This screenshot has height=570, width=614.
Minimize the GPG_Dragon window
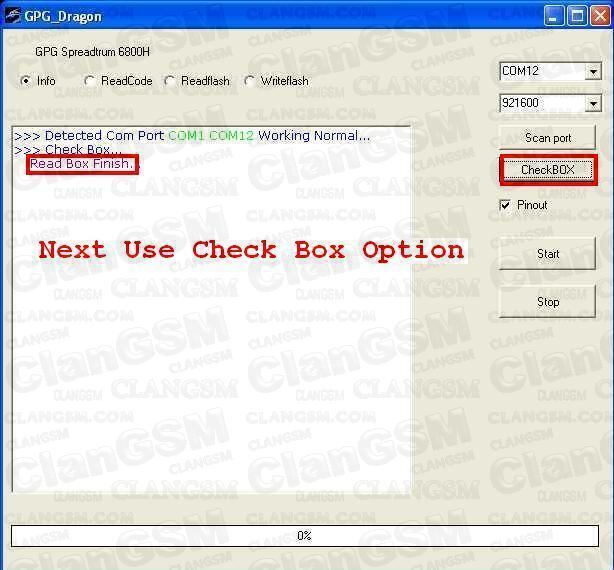pyautogui.click(x=554, y=16)
